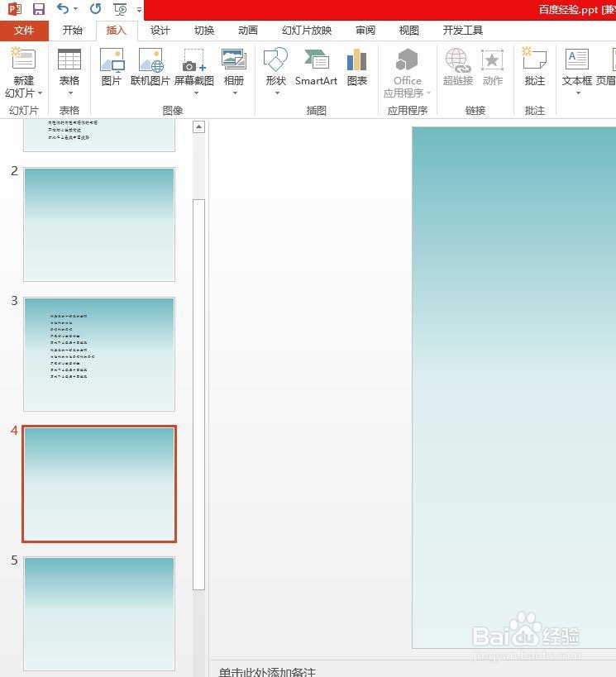Click the Undo arrow icon
616x677 pixels.
pos(63,8)
